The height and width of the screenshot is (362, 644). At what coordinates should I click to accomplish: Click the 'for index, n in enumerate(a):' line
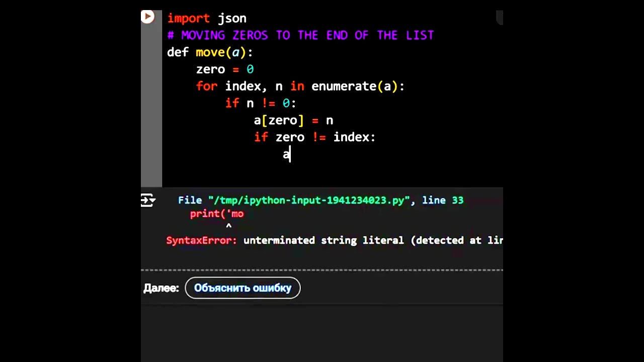click(300, 86)
